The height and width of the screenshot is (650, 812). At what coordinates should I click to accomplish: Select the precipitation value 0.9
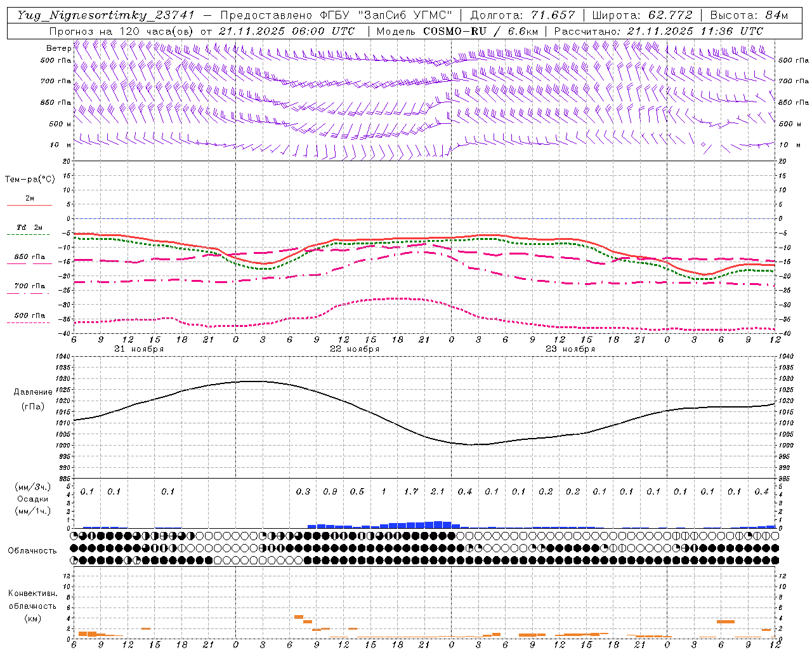(x=330, y=491)
